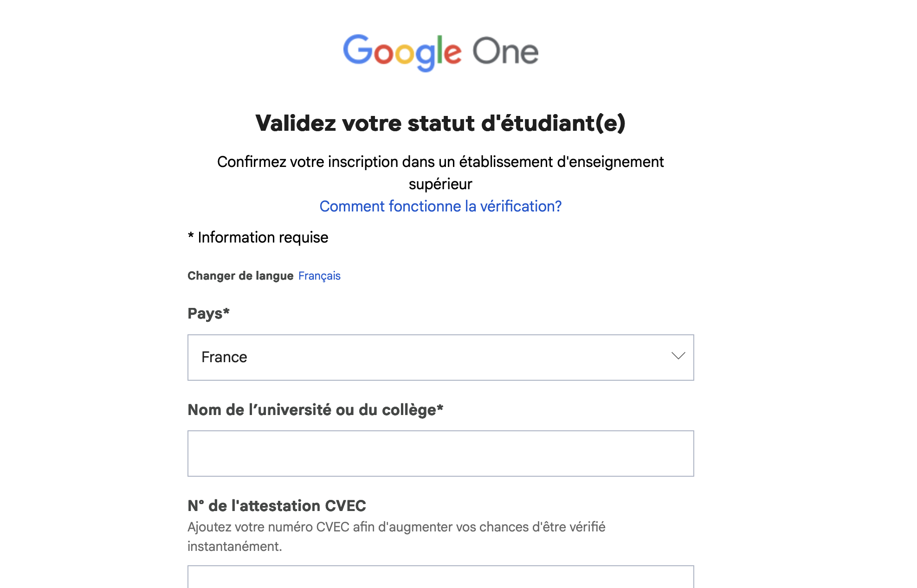Click the Ajoutez votre numéro CVEC helper text
This screenshot has width=917, height=588.
[x=396, y=527]
